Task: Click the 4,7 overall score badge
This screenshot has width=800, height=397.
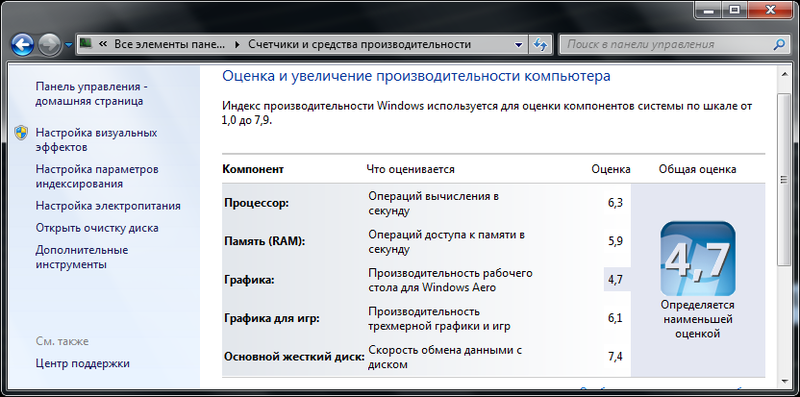Action: click(x=698, y=259)
